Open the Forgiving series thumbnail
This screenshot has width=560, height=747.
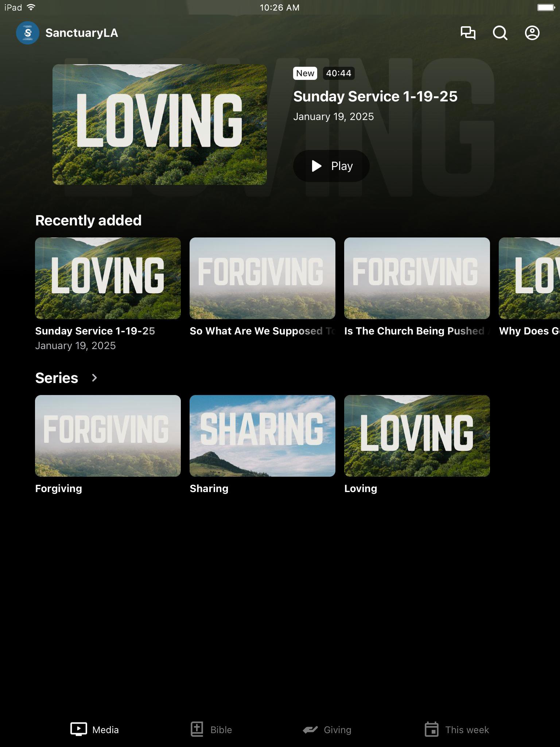108,436
